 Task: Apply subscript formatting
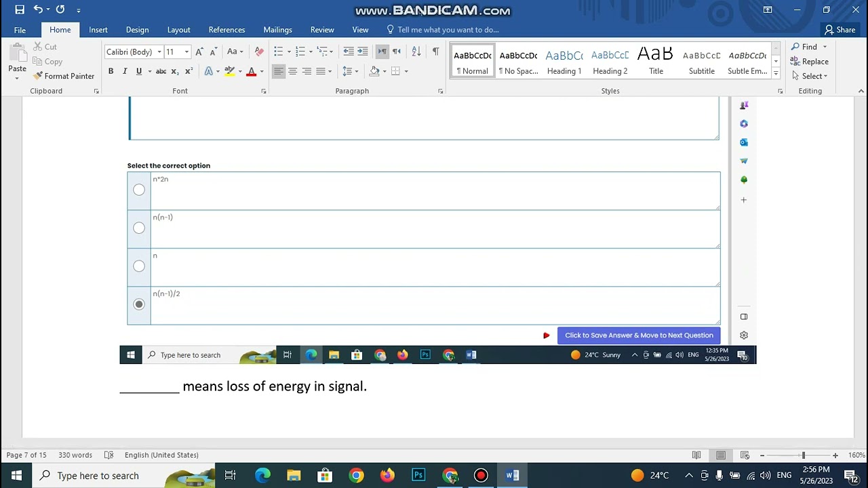tap(175, 71)
